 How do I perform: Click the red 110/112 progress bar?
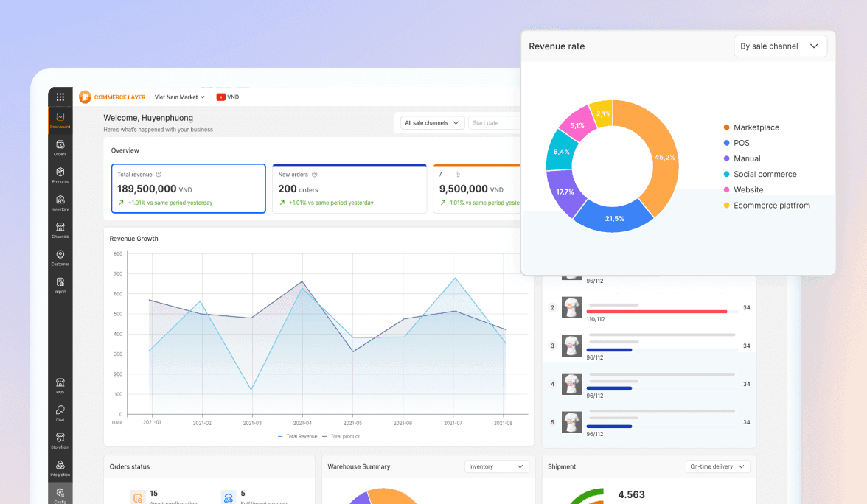pos(657,312)
